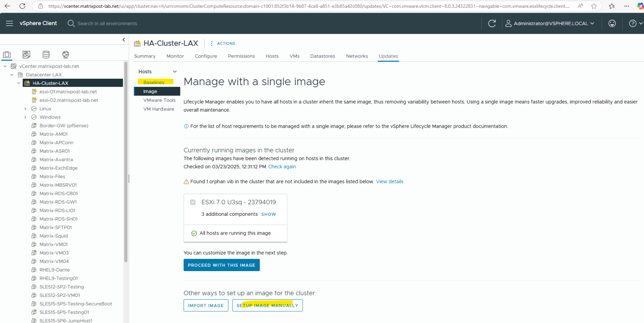Click Proceed With This Image button
644x323 pixels.
(x=222, y=265)
